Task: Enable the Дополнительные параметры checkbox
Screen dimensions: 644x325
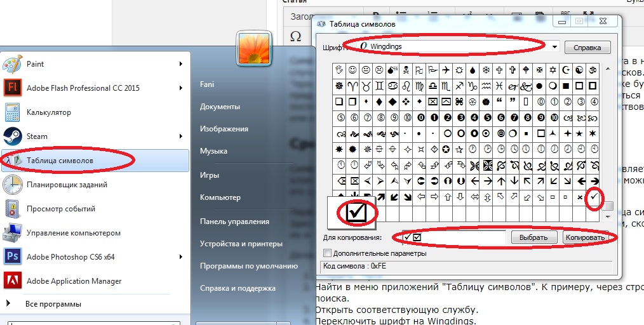Action: 327,253
